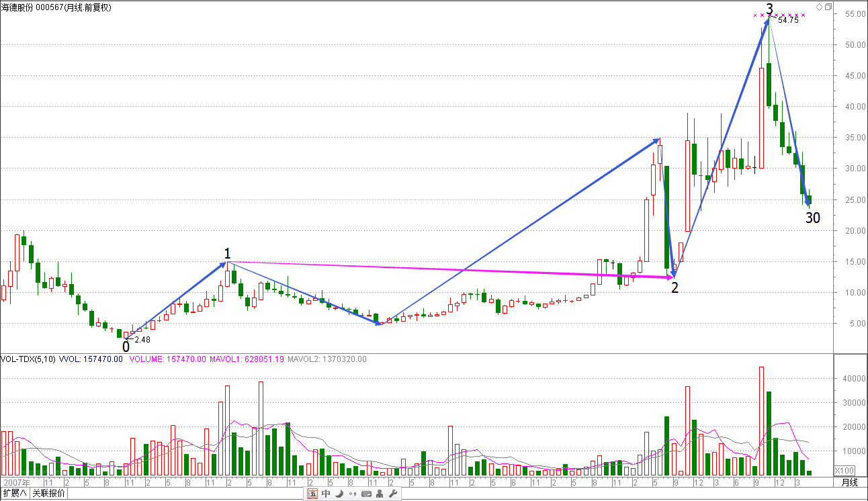The image size is (868, 501).
Task: Click the 月线 period label at bottom right
Action: click(x=849, y=482)
